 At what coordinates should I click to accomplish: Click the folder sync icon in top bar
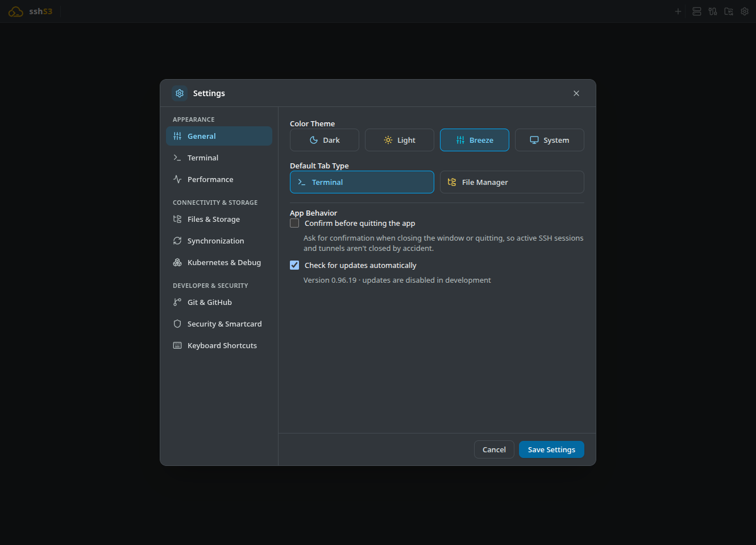tap(729, 11)
